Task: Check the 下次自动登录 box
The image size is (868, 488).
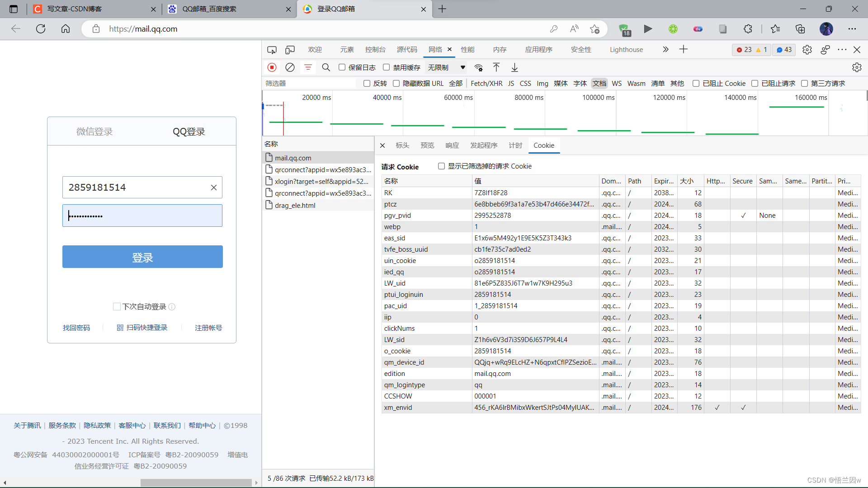Action: coord(117,307)
